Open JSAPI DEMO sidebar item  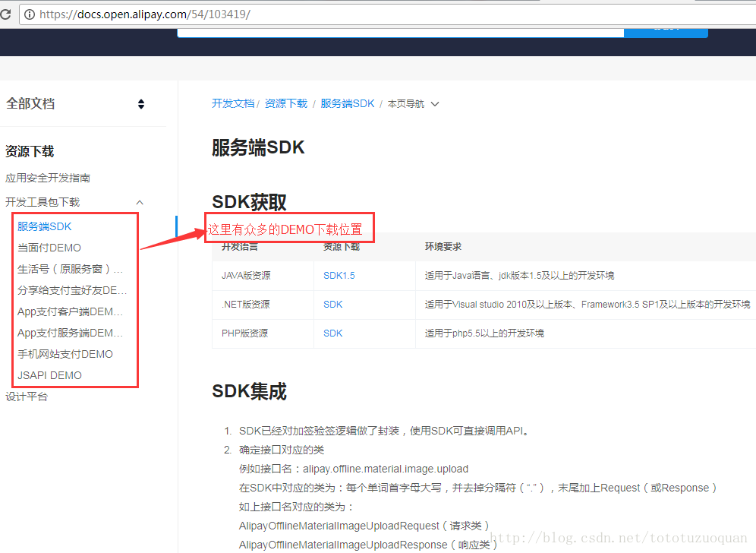click(x=49, y=375)
